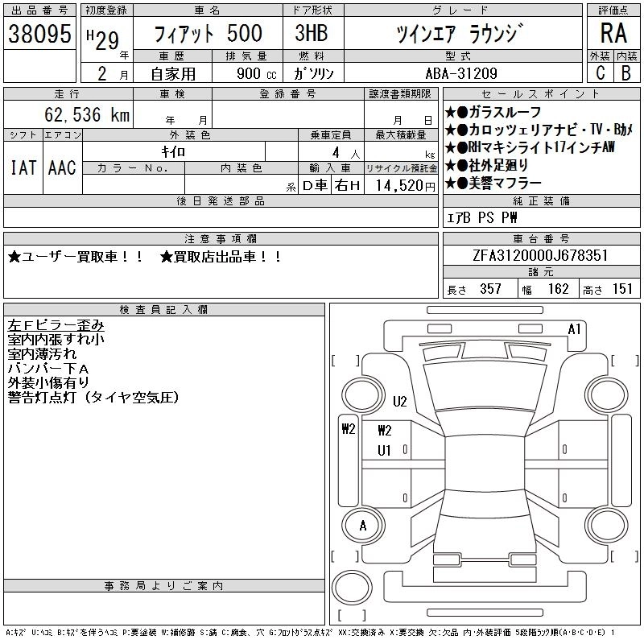The height and width of the screenshot is (644, 644).
Task: Click A1 damage mark on diagram
Action: click(574, 329)
